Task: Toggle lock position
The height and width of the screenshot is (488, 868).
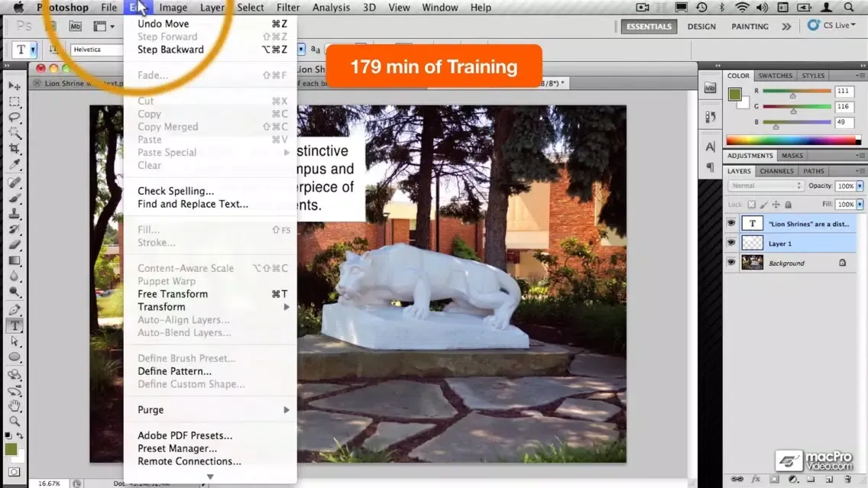Action: (776, 205)
